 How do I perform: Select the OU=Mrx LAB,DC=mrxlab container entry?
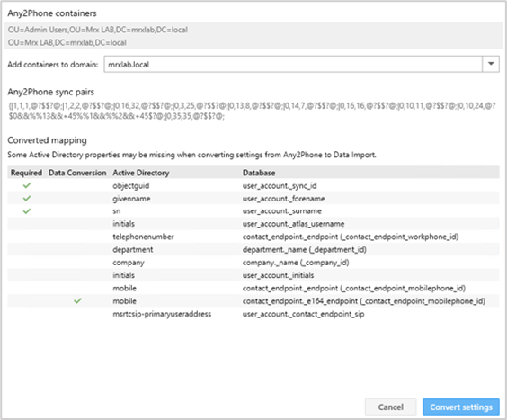(67, 42)
